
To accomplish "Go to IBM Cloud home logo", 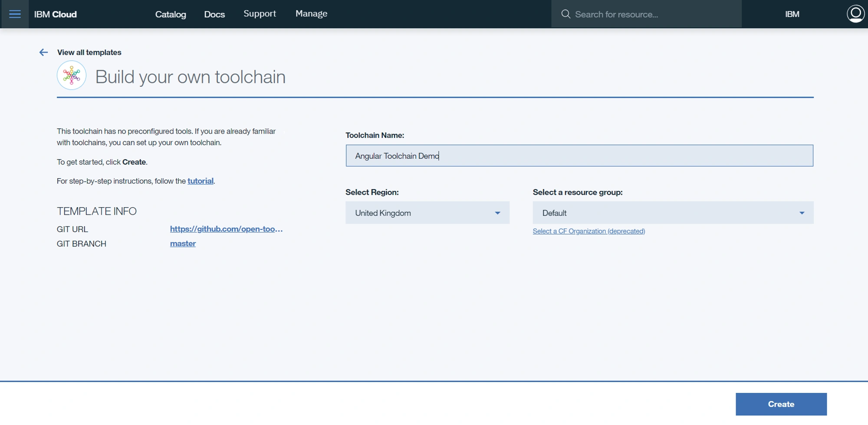I will [56, 14].
